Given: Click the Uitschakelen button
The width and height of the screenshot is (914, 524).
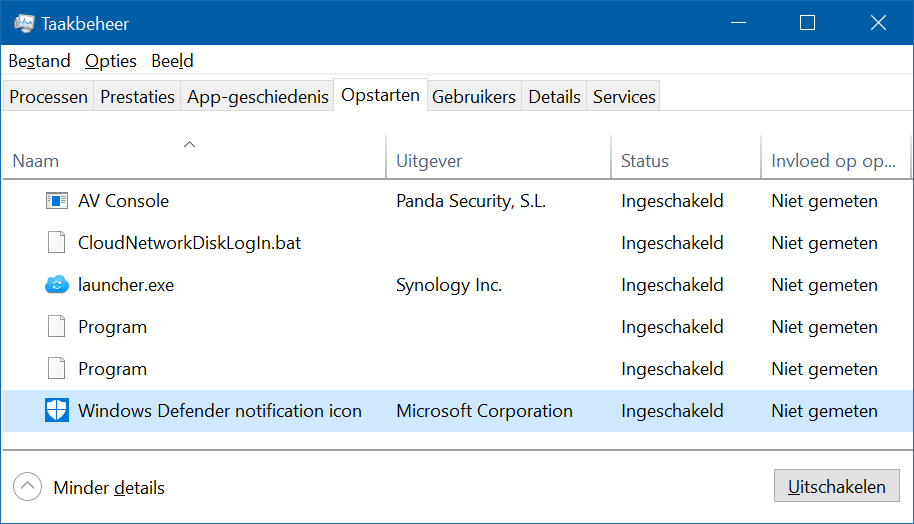Looking at the screenshot, I should click(836, 486).
